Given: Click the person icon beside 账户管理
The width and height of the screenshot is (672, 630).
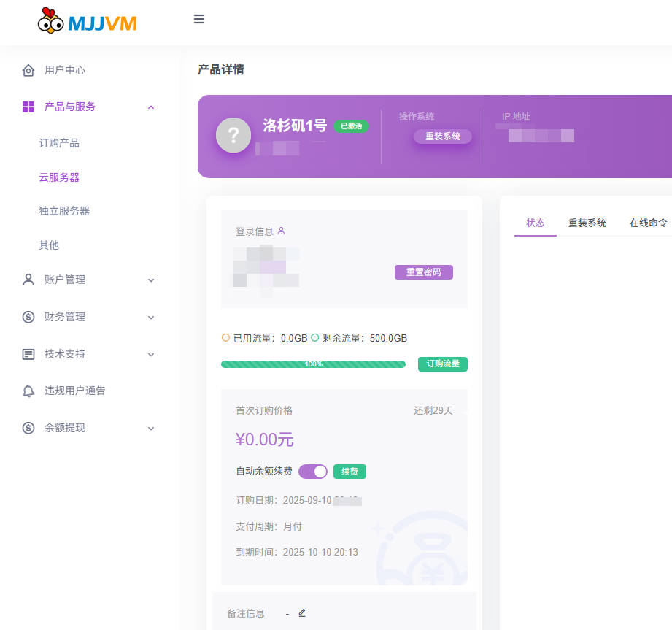Looking at the screenshot, I should (28, 280).
